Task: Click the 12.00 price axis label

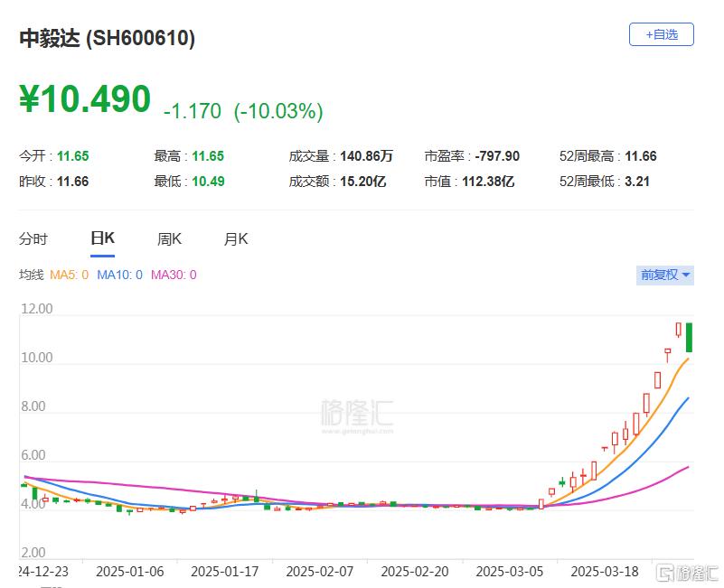Action: click(37, 308)
